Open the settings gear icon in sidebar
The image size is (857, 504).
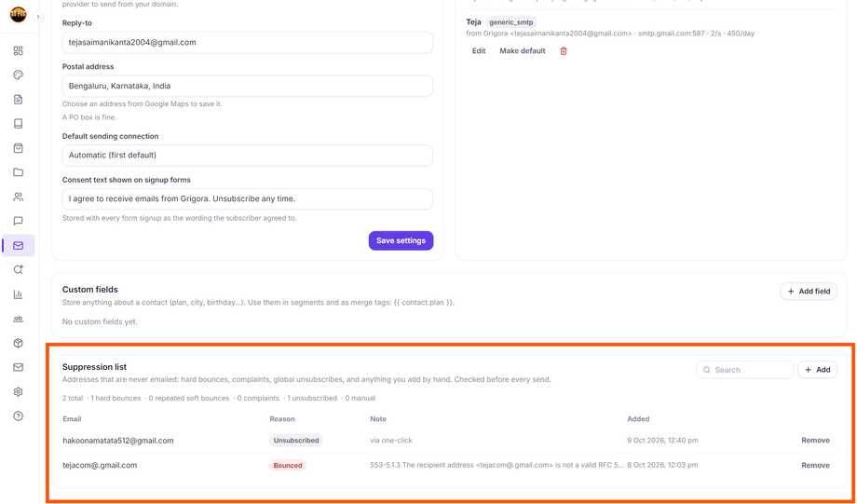[x=18, y=391]
